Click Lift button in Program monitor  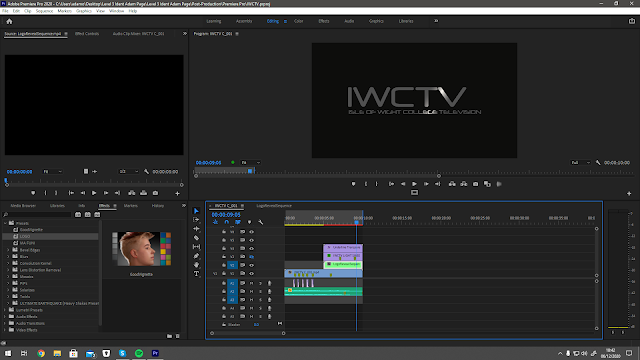(452, 184)
